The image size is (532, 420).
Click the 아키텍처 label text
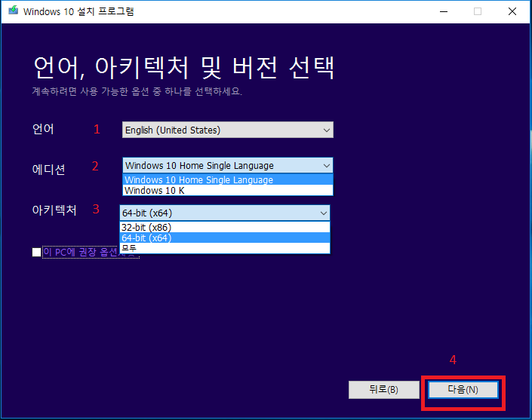(54, 210)
